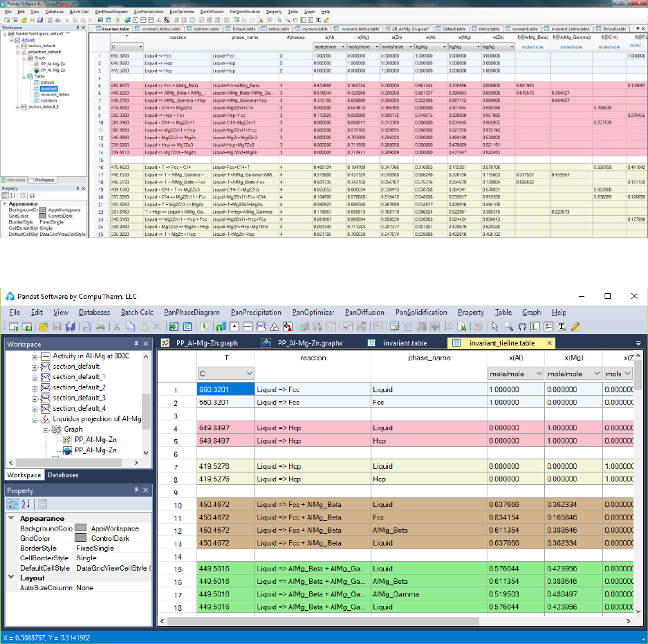This screenshot has width=648, height=644.
Task: Start a Point Calculation from the lower toolbar
Action: coord(234,327)
